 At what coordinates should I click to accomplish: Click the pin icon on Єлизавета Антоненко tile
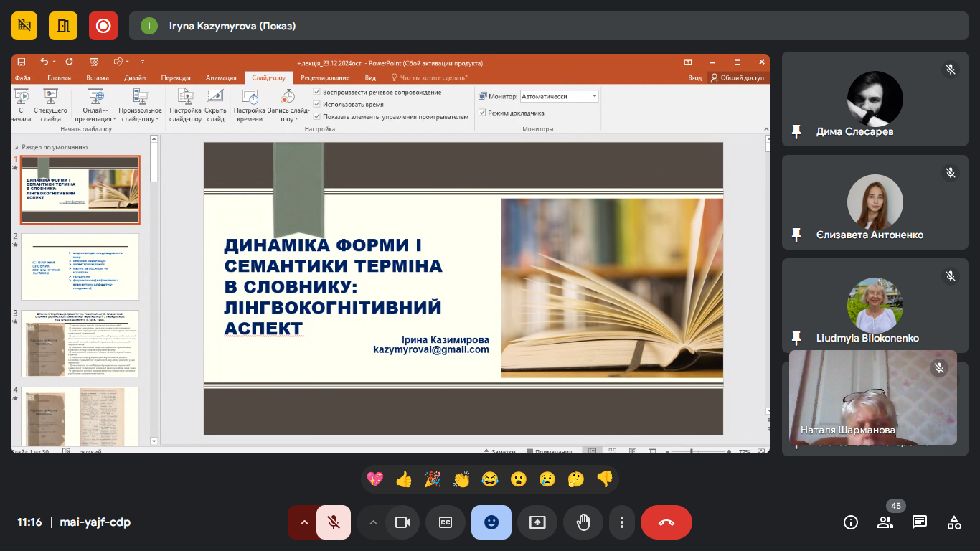click(x=796, y=235)
